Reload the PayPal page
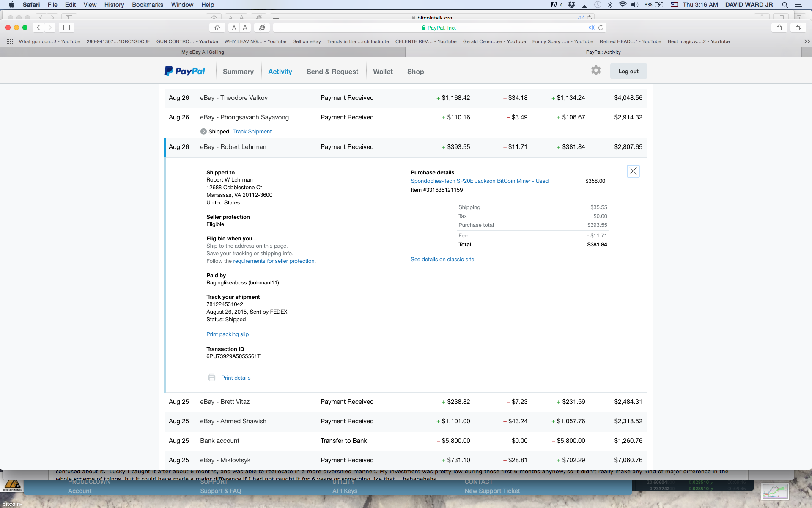This screenshot has width=812, height=508. pyautogui.click(x=601, y=28)
